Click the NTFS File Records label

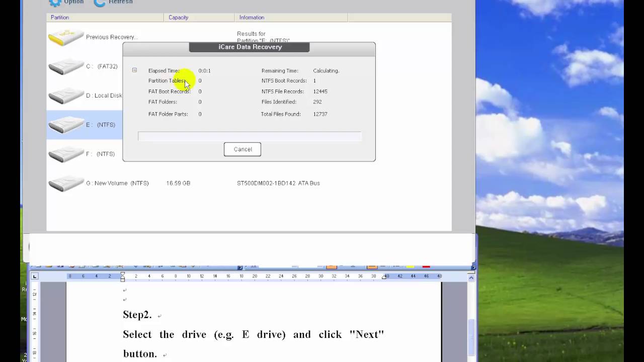coord(282,92)
